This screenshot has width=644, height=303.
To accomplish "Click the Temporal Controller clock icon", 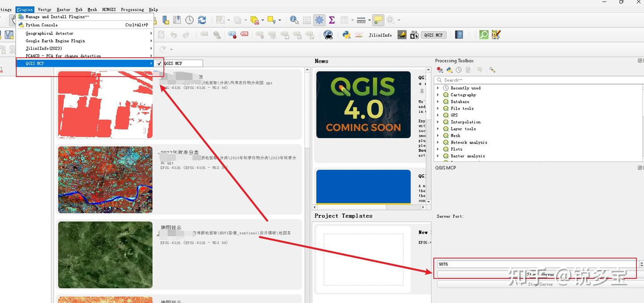I will (189, 20).
